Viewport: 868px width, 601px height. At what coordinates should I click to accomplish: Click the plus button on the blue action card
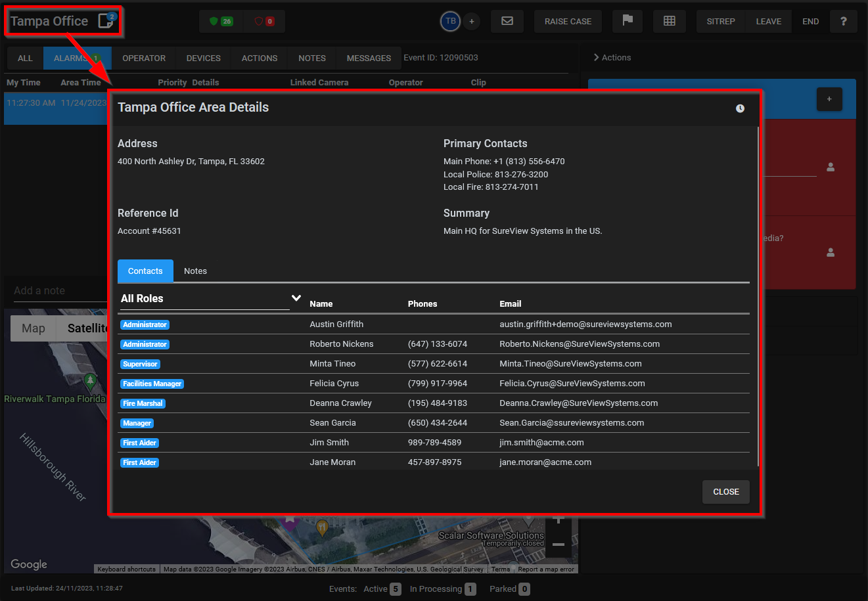pyautogui.click(x=829, y=99)
